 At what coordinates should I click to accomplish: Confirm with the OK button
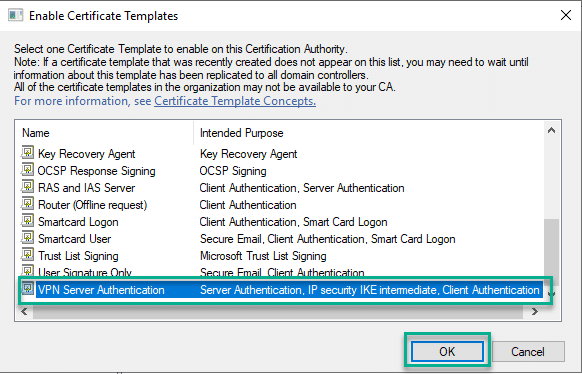(447, 351)
